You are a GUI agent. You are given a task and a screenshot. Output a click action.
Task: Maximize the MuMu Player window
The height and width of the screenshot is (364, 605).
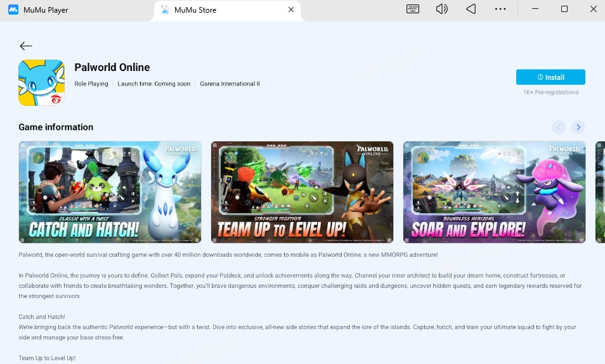[x=564, y=9]
